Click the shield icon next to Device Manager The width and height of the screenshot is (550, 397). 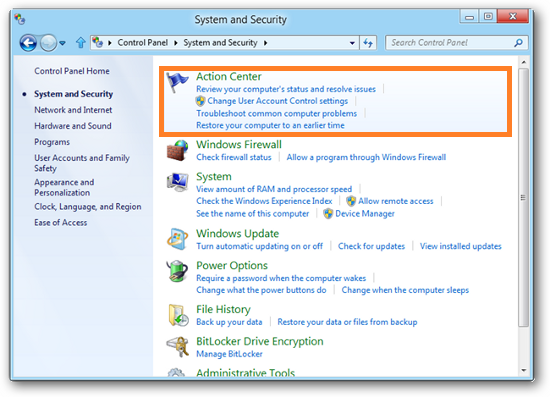pyautogui.click(x=328, y=213)
